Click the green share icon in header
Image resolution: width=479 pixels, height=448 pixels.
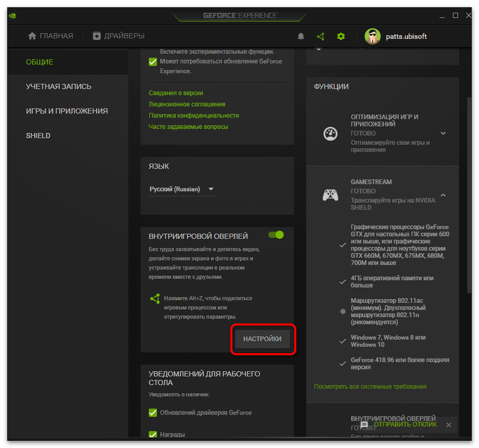point(321,36)
